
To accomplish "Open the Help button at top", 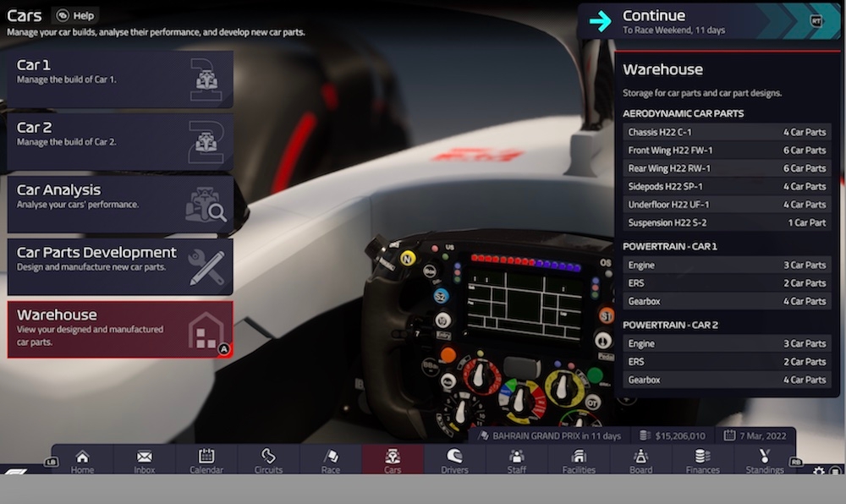I will (76, 14).
